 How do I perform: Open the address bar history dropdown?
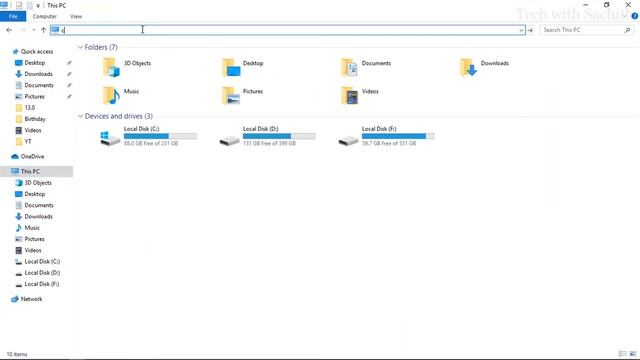[x=521, y=30]
